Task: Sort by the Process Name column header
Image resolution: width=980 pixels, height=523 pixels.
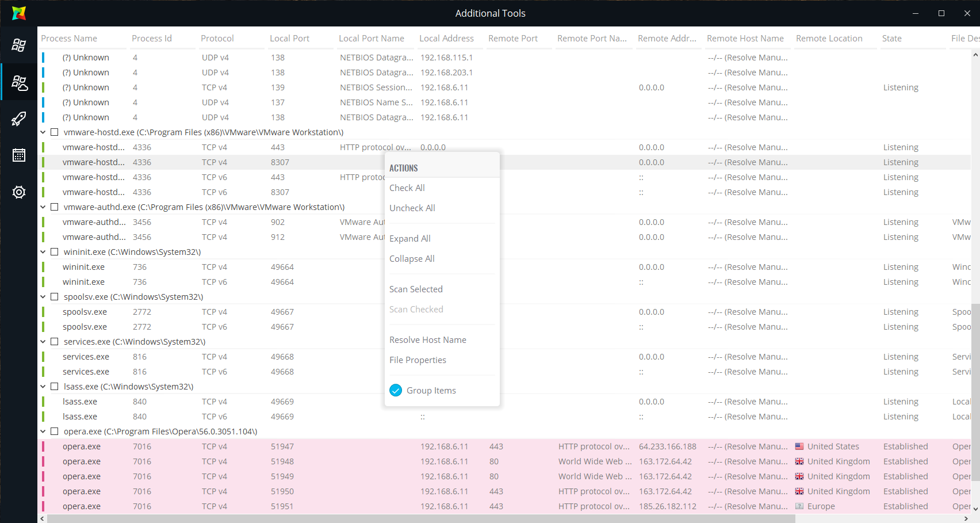Action: (69, 39)
